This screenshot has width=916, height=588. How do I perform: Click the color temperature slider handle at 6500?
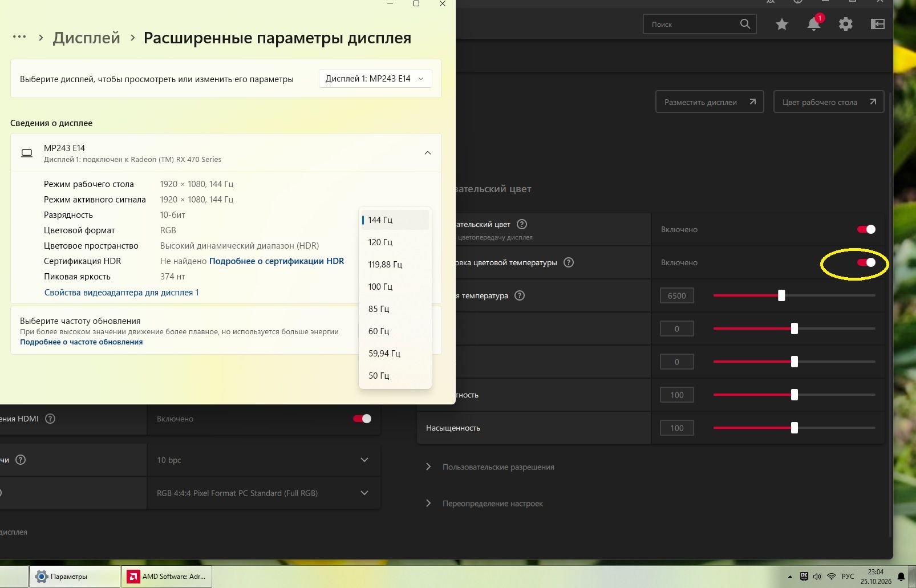pos(781,295)
